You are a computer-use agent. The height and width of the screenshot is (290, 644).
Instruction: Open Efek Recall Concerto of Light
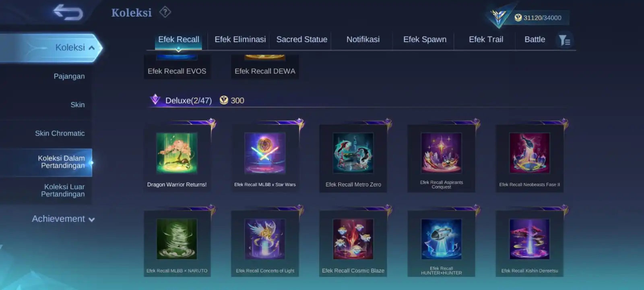pyautogui.click(x=265, y=243)
